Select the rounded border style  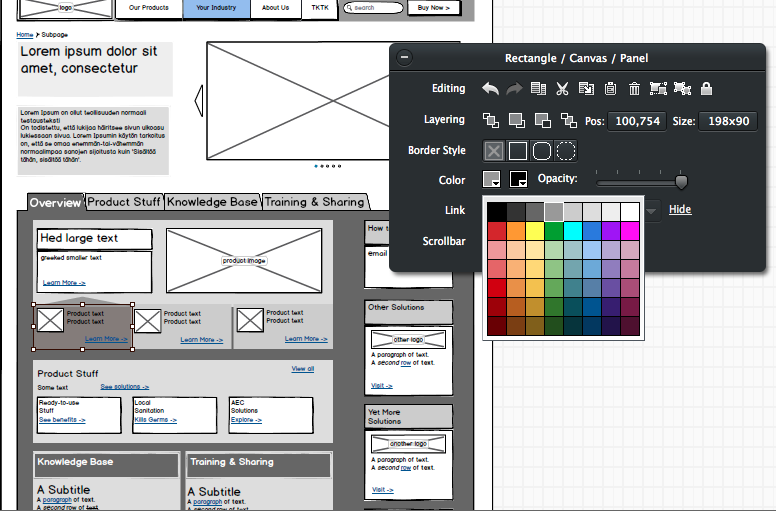[541, 151]
